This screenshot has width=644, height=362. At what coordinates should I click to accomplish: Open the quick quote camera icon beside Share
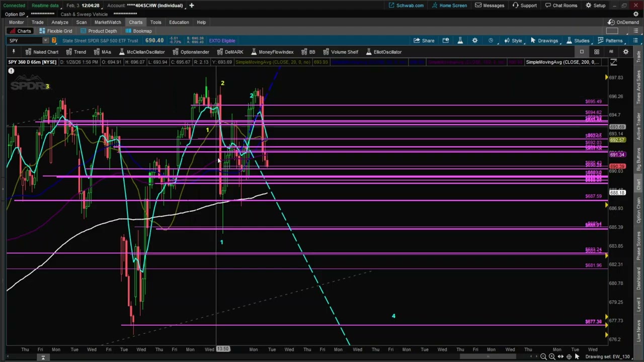[x=446, y=41]
